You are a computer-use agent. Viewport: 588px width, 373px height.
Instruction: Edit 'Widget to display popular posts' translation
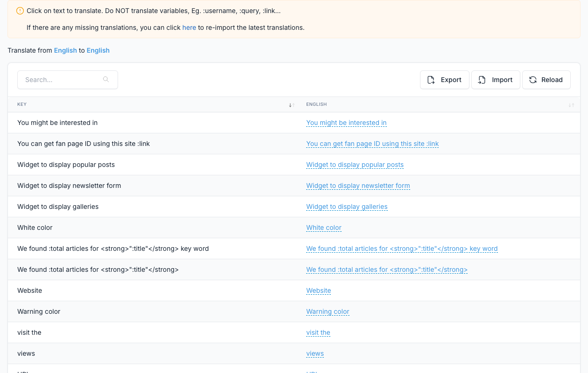[355, 165]
